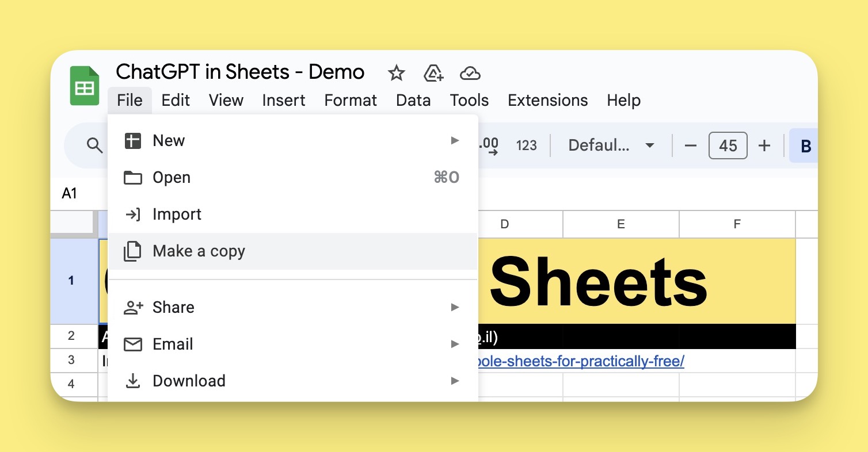This screenshot has height=452, width=868.
Task: Click the move to Drive folder icon
Action: (433, 73)
